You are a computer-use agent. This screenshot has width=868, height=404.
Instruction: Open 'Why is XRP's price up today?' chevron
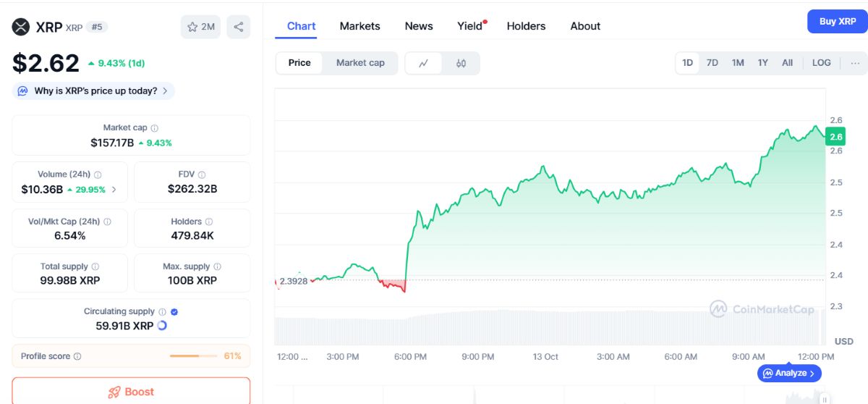pyautogui.click(x=165, y=91)
